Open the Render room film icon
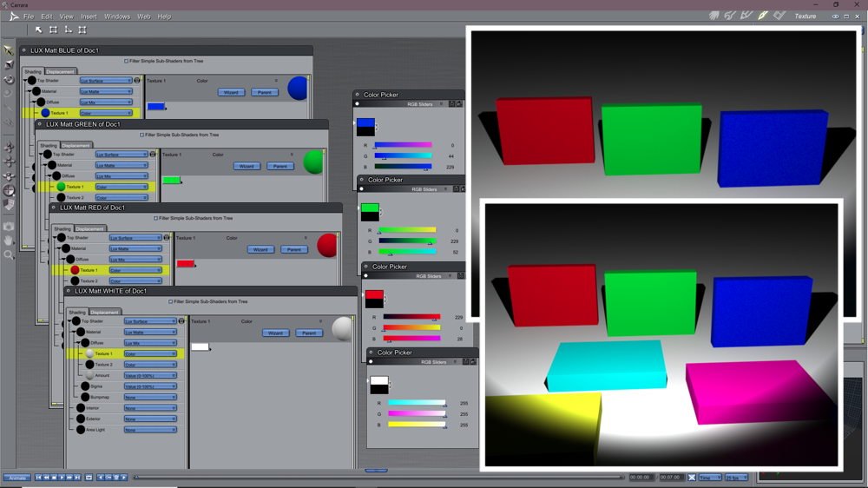868x488 pixels. [779, 16]
